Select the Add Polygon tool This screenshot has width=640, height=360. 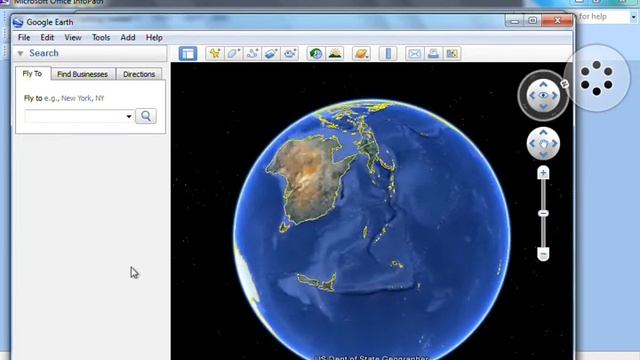coord(233,53)
